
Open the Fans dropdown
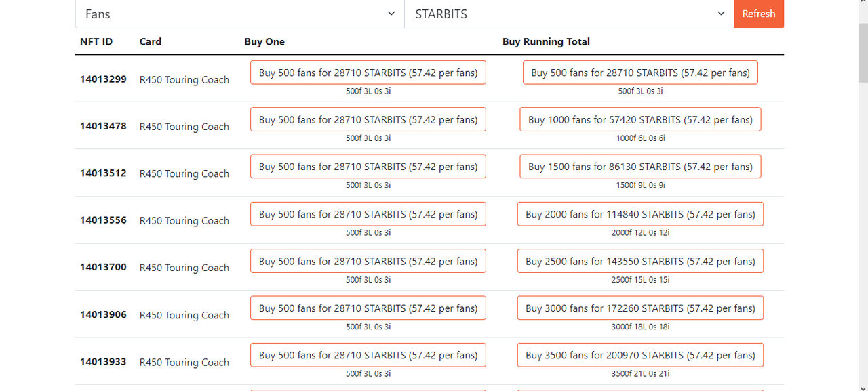coord(239,14)
